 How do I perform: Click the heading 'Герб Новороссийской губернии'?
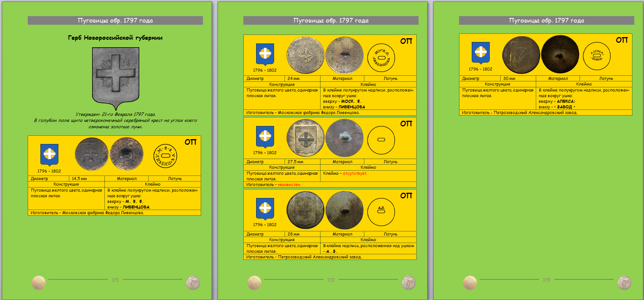pos(115,37)
